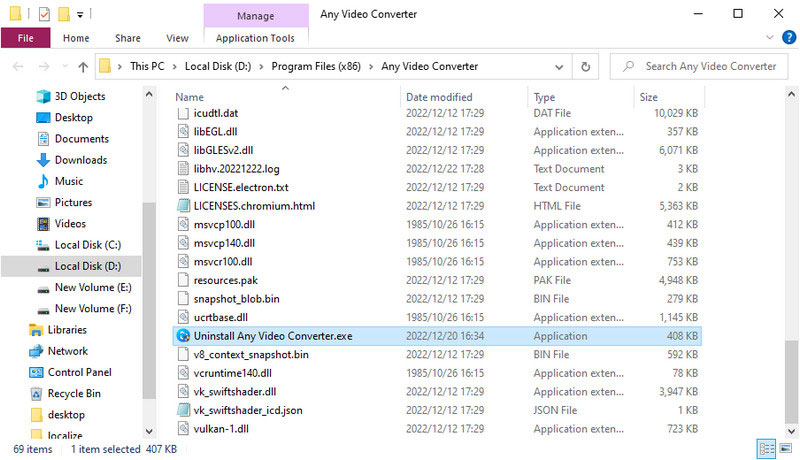
Task: Switch to Large icons view layout
Action: (x=786, y=449)
